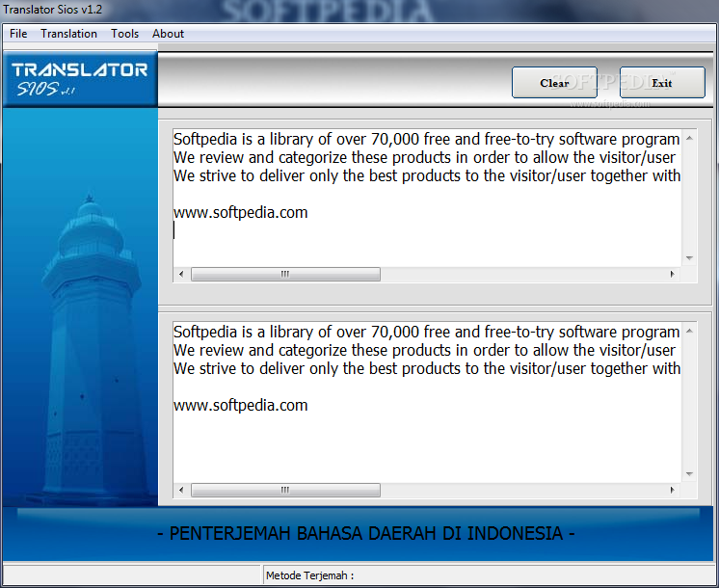Screen dimensions: 719x588
Task: Click the lower box's scroll right arrow
Action: click(672, 490)
